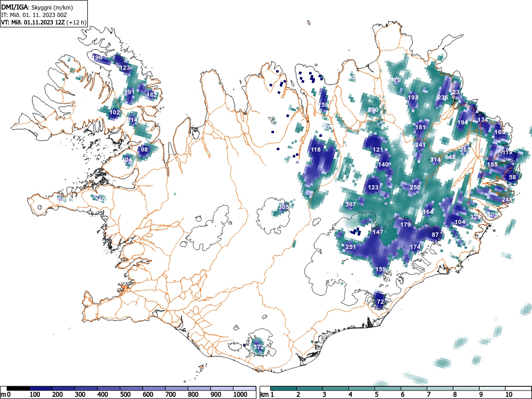This screenshot has height=399, width=532.
Task: Click the visibility value 241 on the map
Action: coord(420,145)
